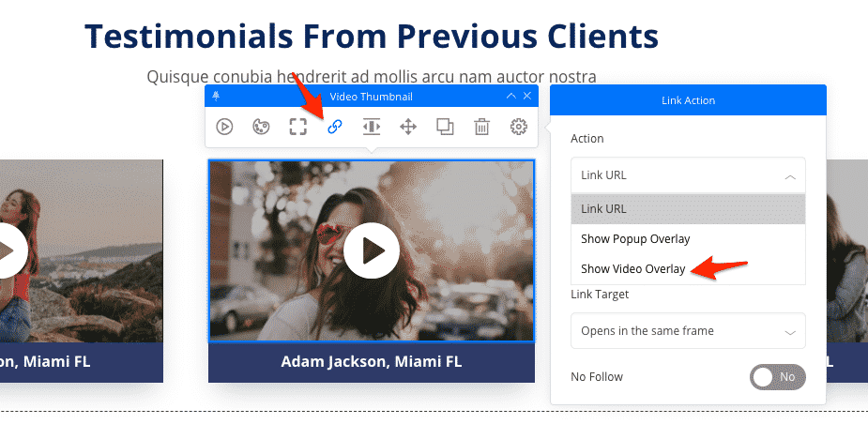This screenshot has width=868, height=424.
Task: Click the video play settings icon in toolbar
Action: (224, 127)
